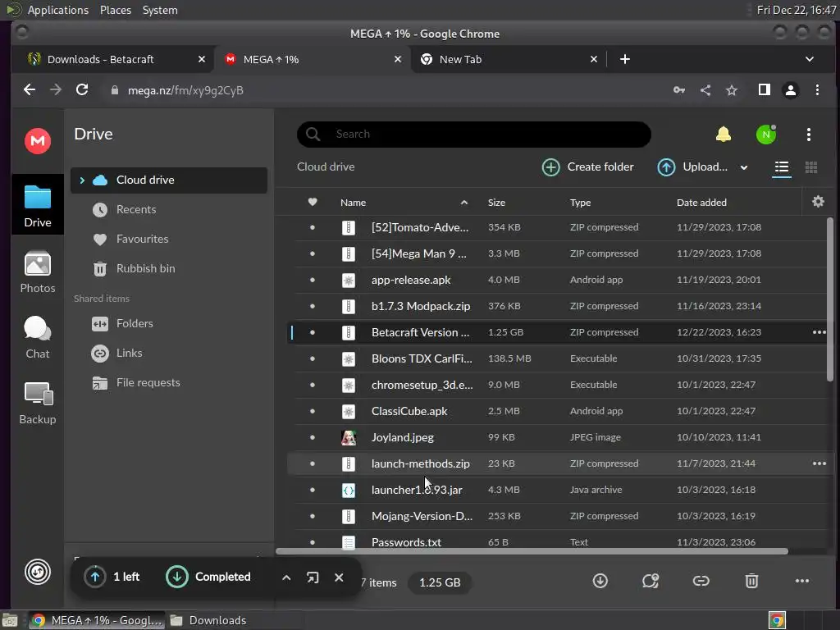The height and width of the screenshot is (630, 840).
Task: Sort by Size column
Action: pyautogui.click(x=496, y=203)
